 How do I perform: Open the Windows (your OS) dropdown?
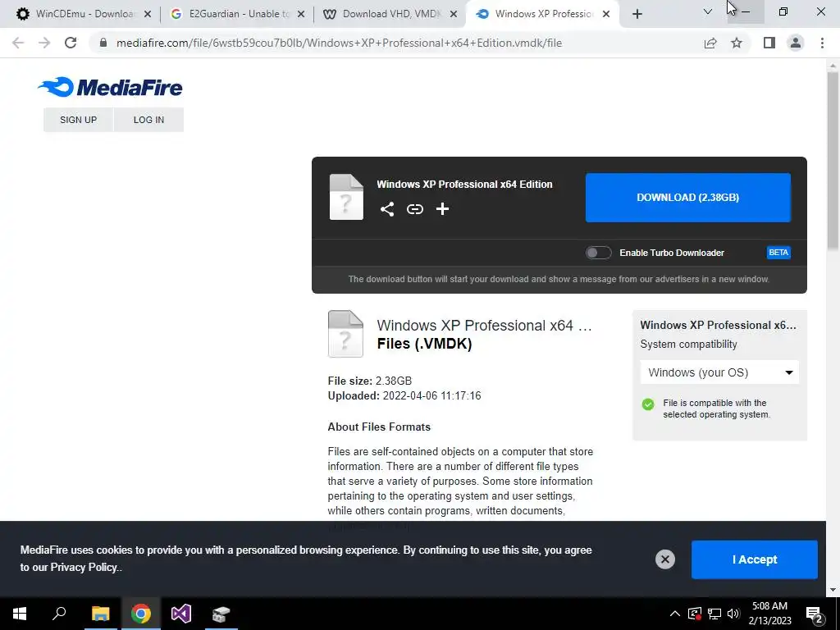tap(719, 372)
